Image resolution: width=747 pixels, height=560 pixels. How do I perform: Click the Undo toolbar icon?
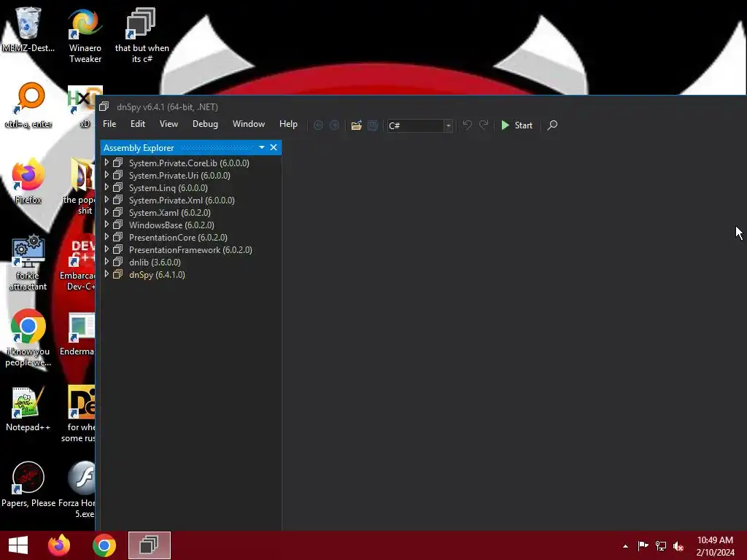point(468,125)
